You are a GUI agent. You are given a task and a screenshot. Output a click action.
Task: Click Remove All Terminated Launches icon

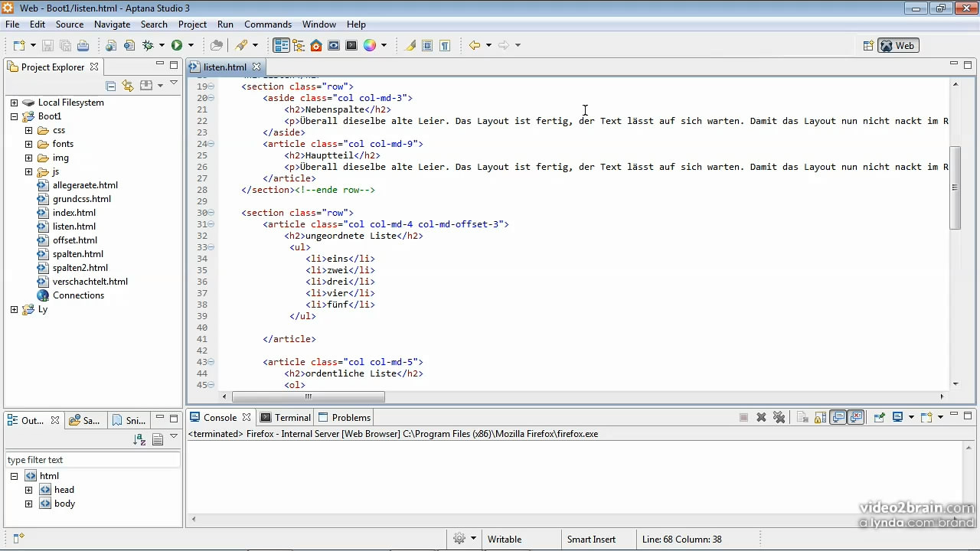[x=779, y=417]
